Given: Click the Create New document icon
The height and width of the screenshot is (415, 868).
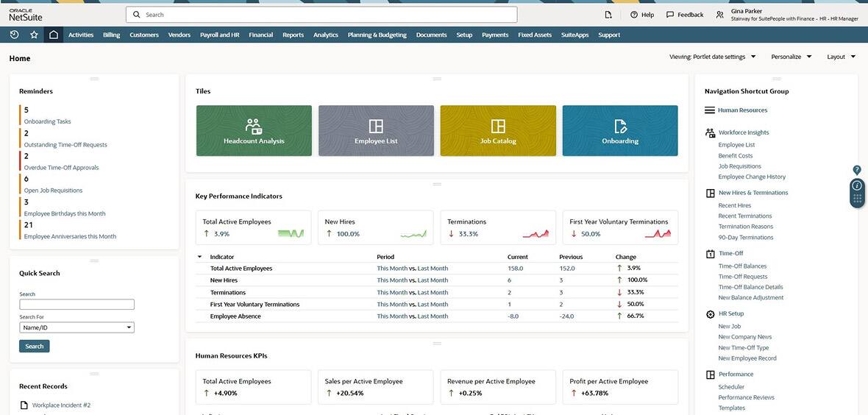Looking at the screenshot, I should coord(608,15).
